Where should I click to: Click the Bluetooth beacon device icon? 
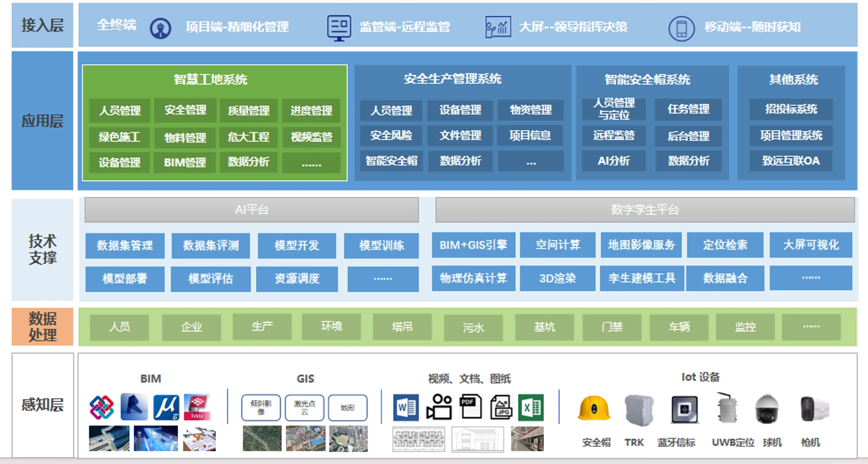coord(684,409)
